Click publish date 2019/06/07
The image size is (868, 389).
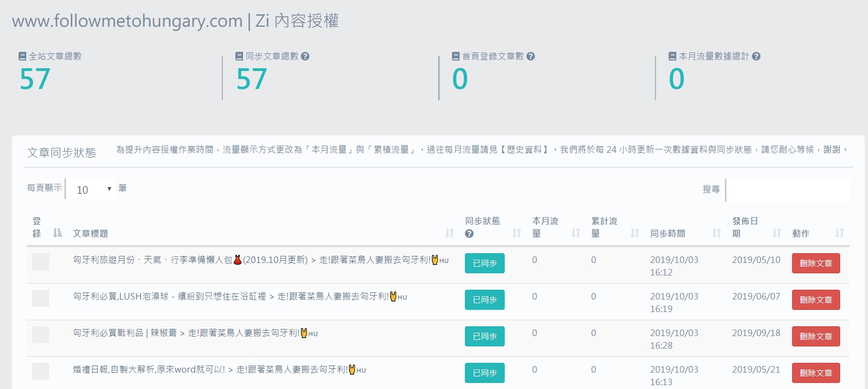(x=756, y=296)
